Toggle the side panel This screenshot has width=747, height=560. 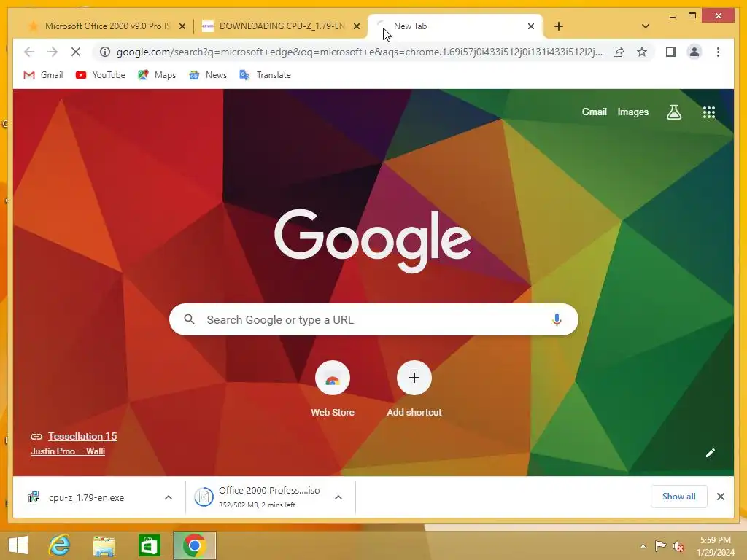pyautogui.click(x=671, y=52)
